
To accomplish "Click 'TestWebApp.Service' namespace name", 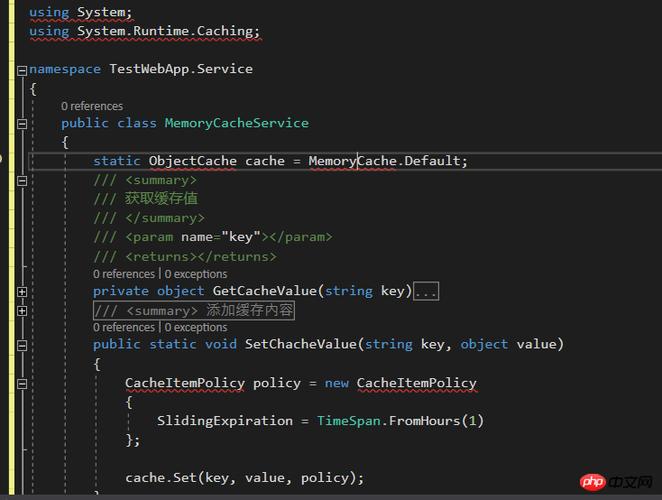I will (x=181, y=68).
